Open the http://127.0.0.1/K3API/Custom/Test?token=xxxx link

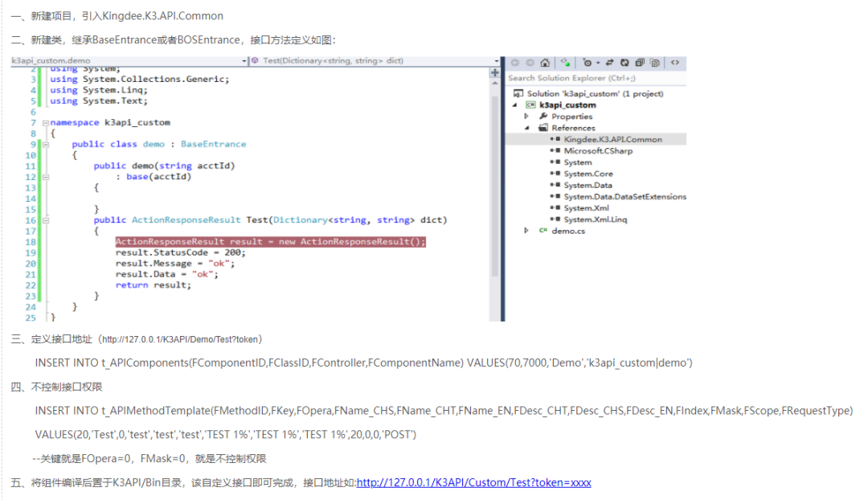[x=473, y=482]
